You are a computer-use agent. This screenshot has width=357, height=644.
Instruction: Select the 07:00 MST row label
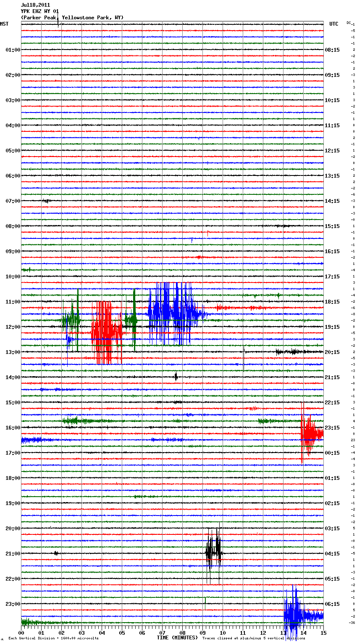[x=13, y=201]
